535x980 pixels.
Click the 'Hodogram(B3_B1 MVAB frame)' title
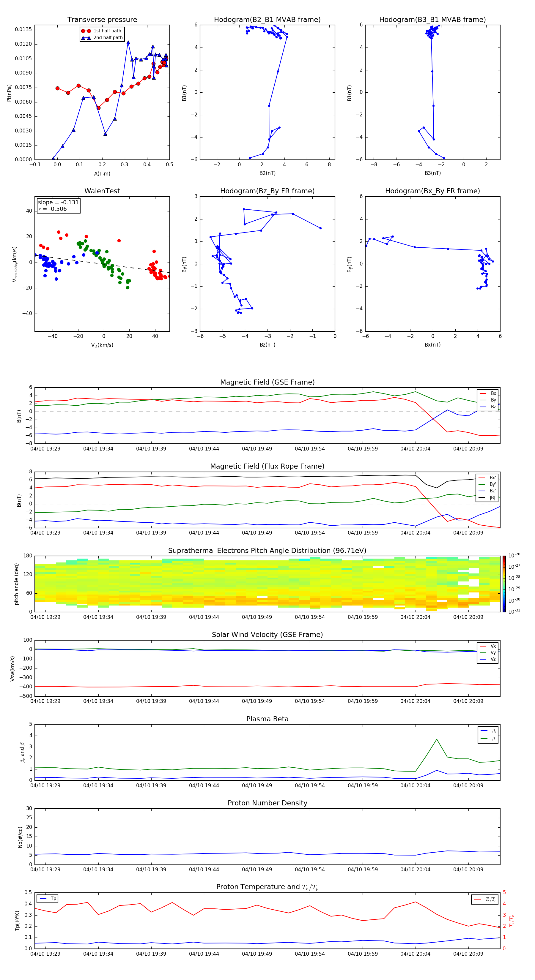pos(432,20)
